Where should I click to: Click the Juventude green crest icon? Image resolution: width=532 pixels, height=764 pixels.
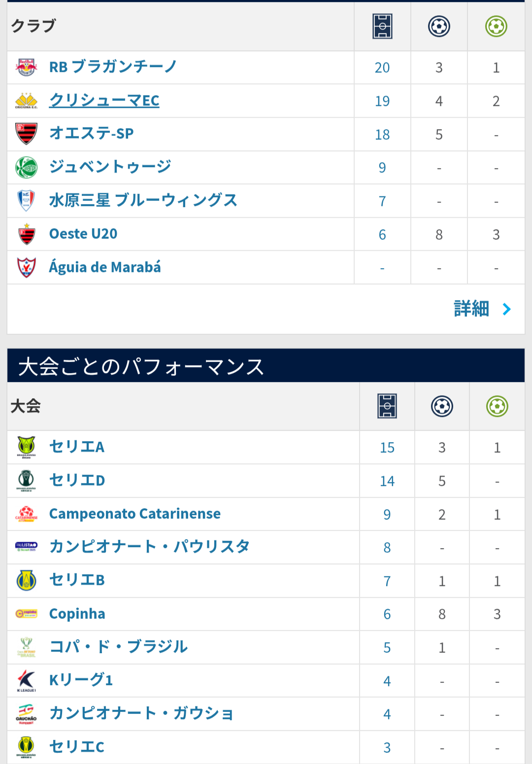click(x=27, y=168)
